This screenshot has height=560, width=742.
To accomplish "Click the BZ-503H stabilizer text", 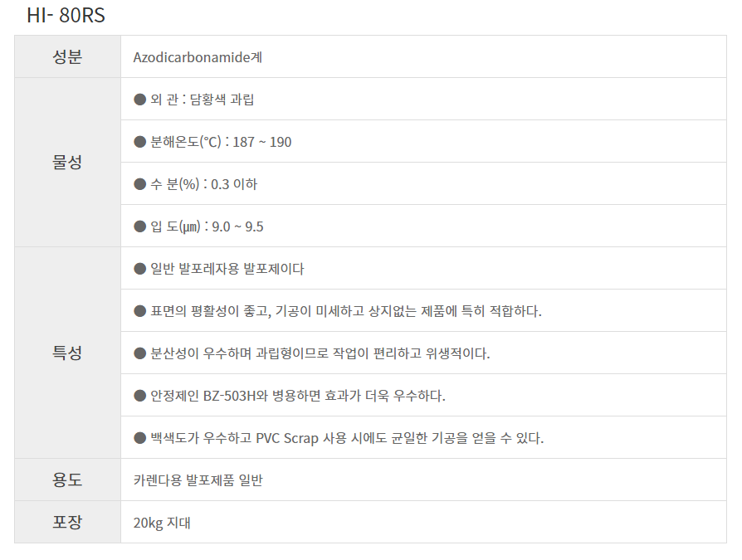I will pyautogui.click(x=230, y=396).
